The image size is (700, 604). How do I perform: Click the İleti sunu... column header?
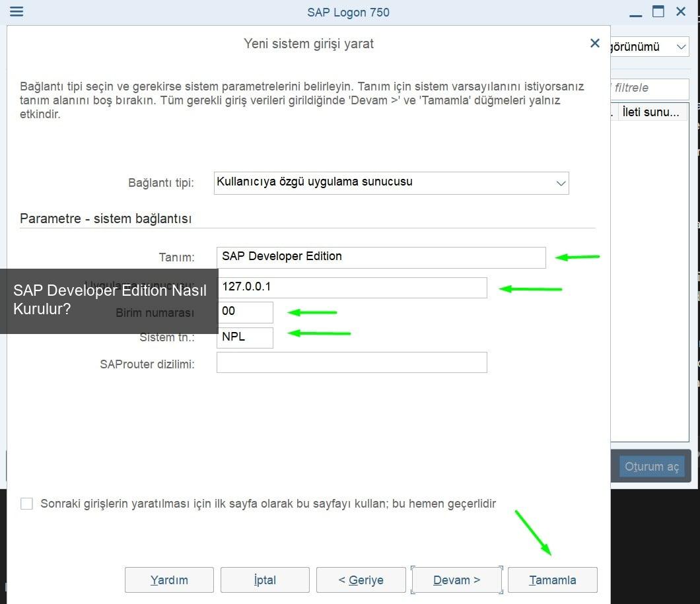click(650, 112)
